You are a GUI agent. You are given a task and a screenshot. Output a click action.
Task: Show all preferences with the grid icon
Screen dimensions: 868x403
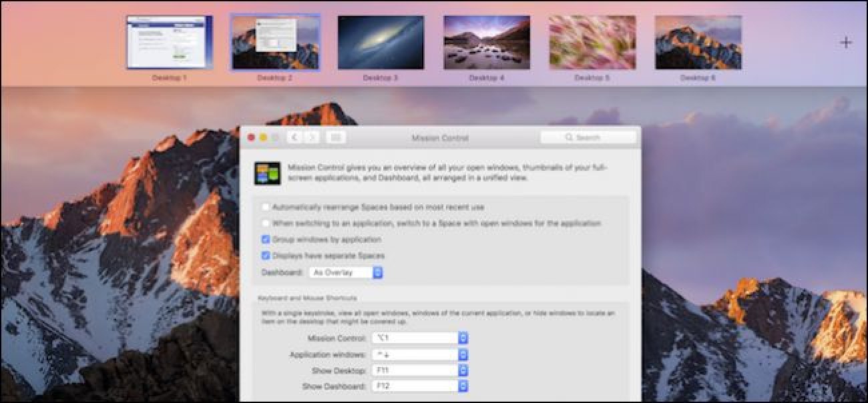pyautogui.click(x=336, y=137)
